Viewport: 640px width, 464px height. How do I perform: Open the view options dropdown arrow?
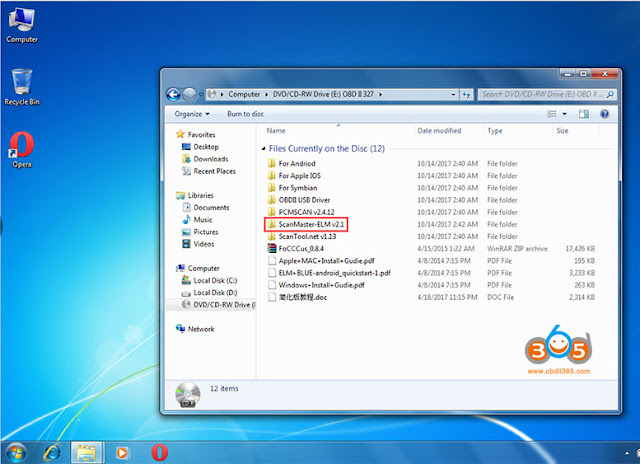click(x=564, y=114)
